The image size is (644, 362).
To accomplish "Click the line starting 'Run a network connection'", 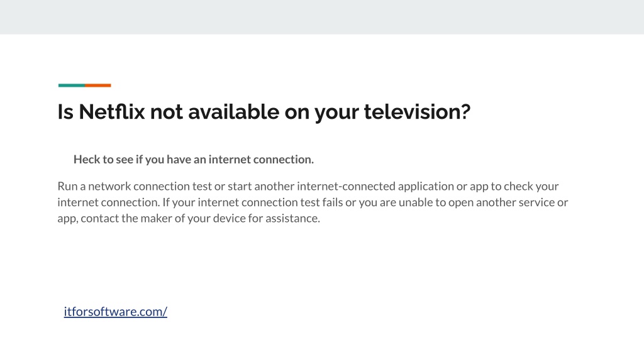I will tap(308, 186).
